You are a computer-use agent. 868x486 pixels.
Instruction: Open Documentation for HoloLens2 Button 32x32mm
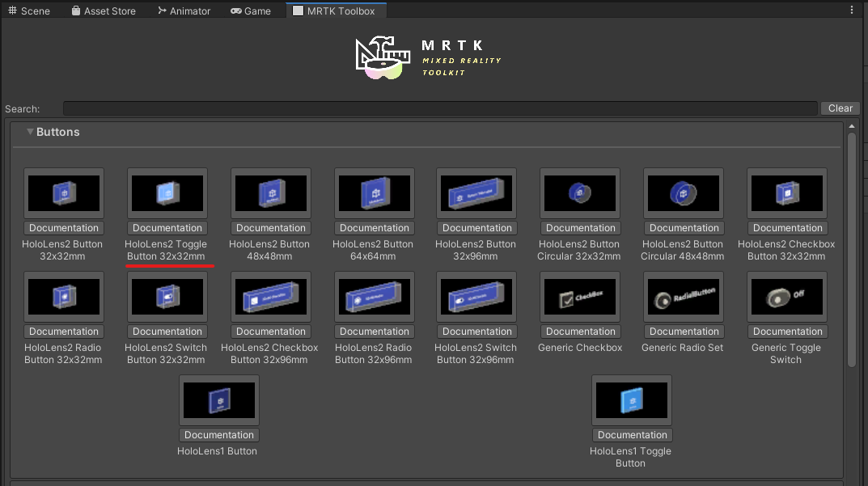tap(64, 228)
